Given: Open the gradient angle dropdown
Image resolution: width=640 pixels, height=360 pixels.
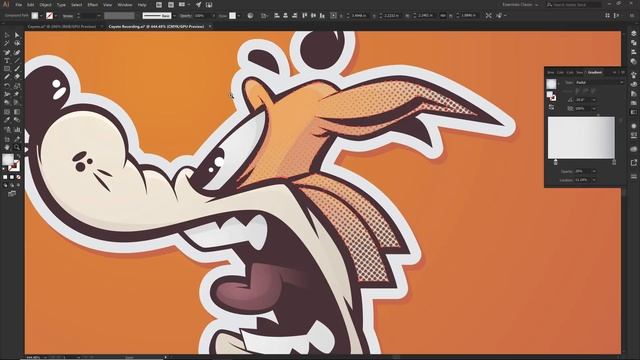Looking at the screenshot, I should click(594, 100).
